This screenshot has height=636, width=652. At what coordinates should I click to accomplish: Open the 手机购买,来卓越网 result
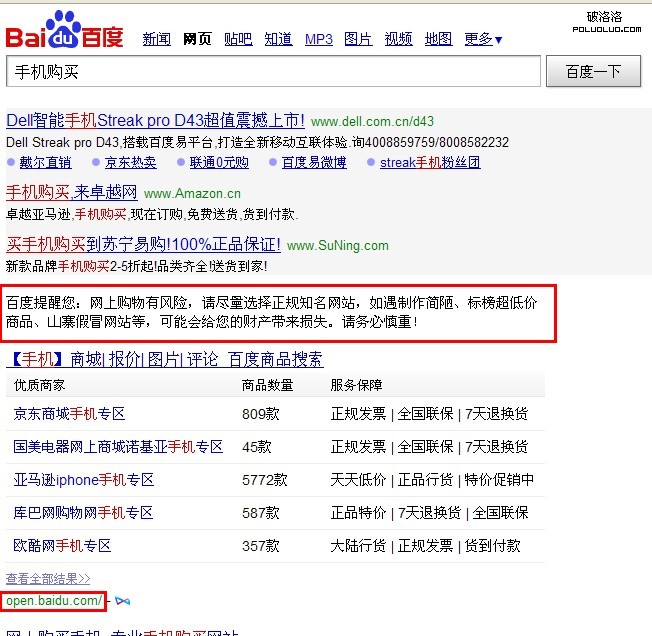point(72,192)
